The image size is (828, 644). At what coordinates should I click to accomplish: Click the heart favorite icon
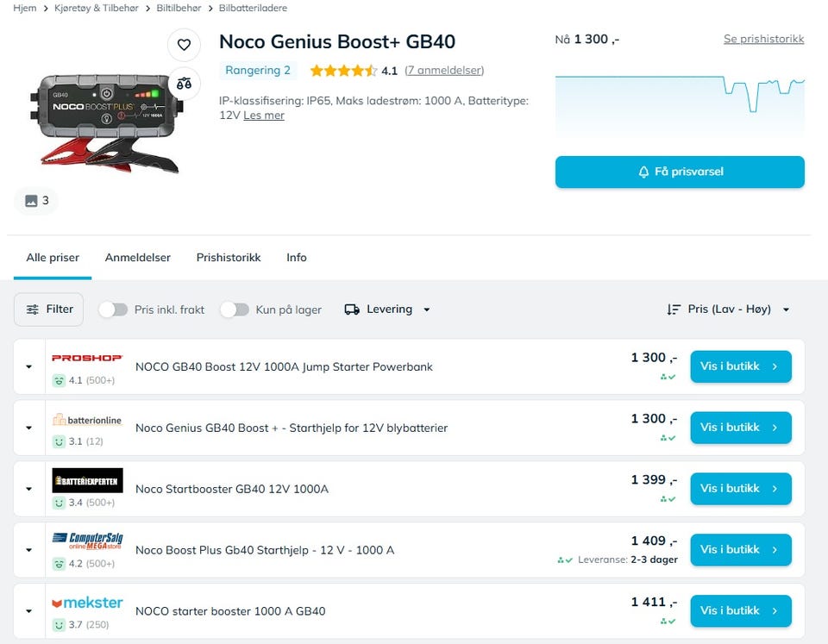(184, 45)
